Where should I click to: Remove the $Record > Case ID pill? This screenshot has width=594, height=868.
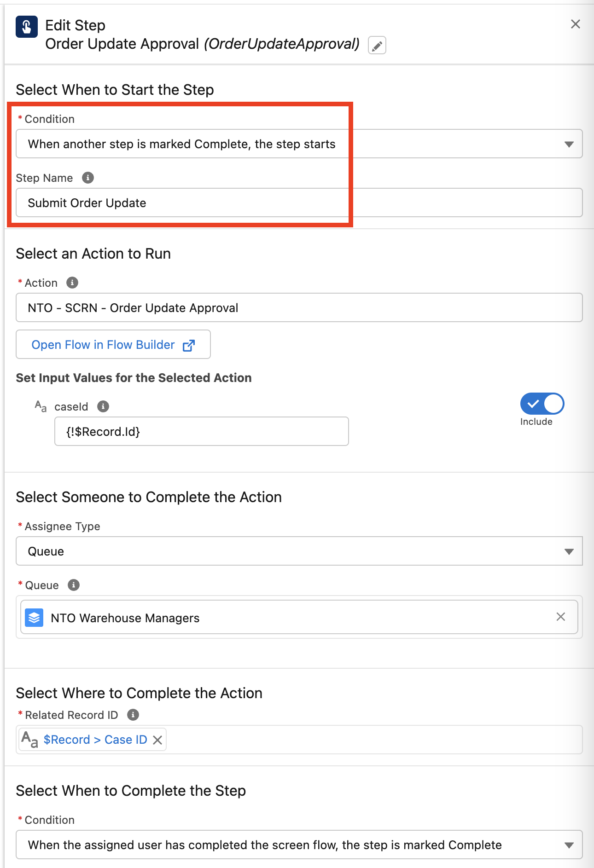click(157, 740)
